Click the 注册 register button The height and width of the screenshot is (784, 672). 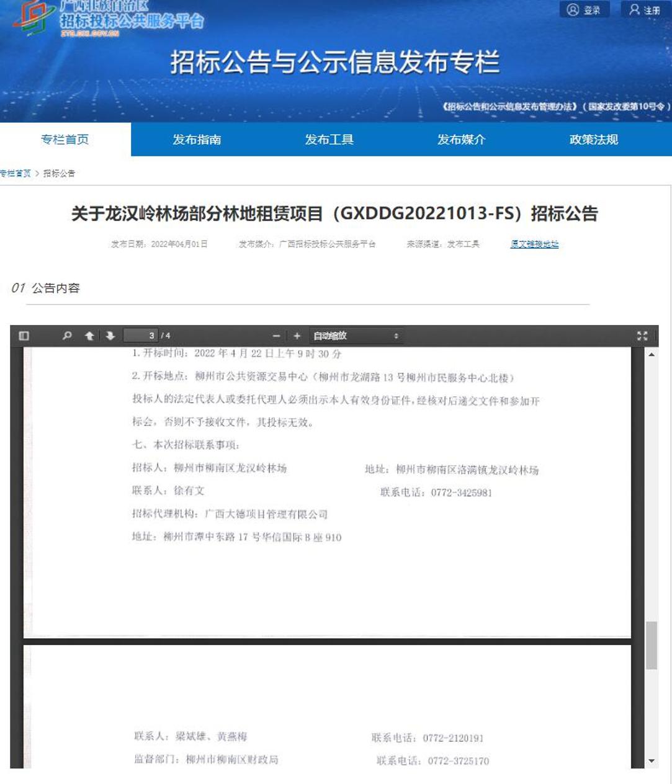point(645,10)
